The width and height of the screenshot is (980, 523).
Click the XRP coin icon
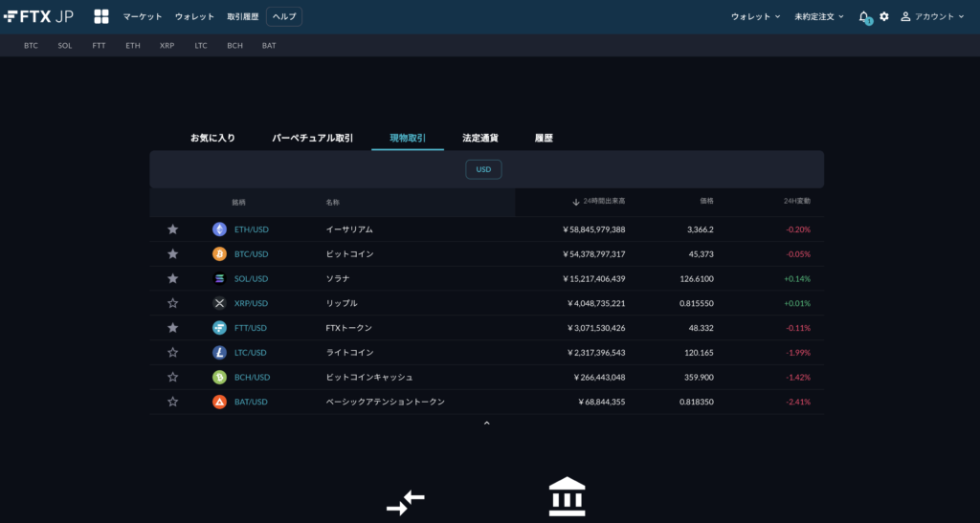click(x=219, y=303)
